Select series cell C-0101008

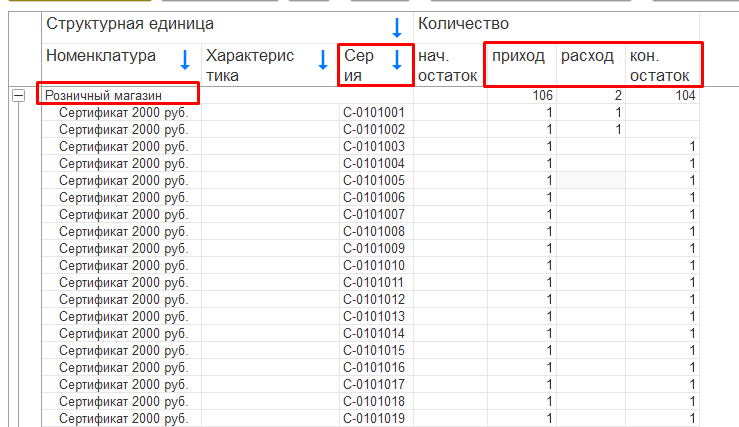pyautogui.click(x=376, y=231)
